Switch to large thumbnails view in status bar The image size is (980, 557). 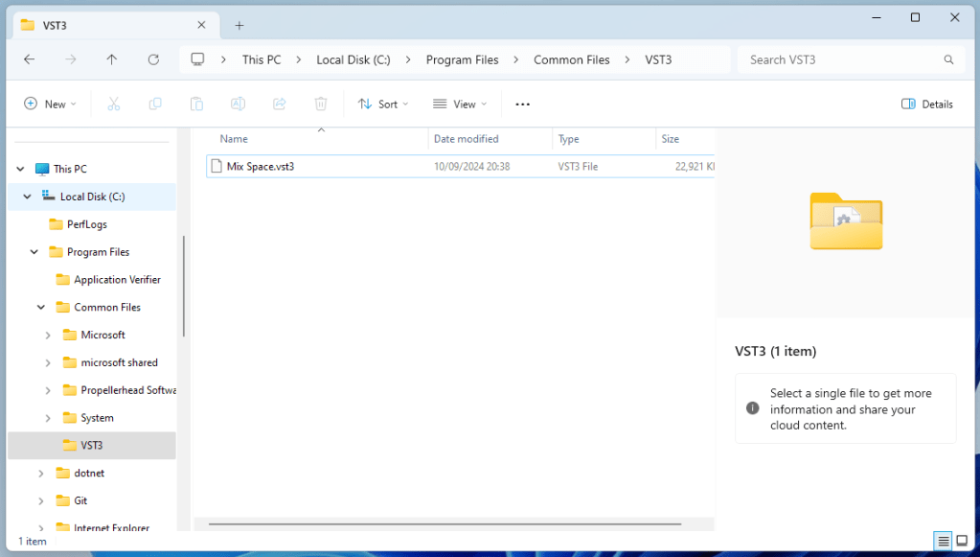(962, 541)
